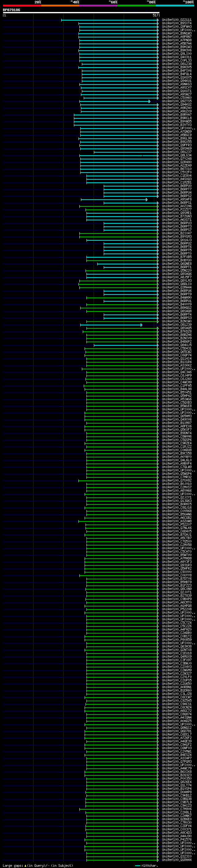Select the UniRef100_B4FQL4 label
Viewport: 197px width, 868px height.
[x=176, y=74]
